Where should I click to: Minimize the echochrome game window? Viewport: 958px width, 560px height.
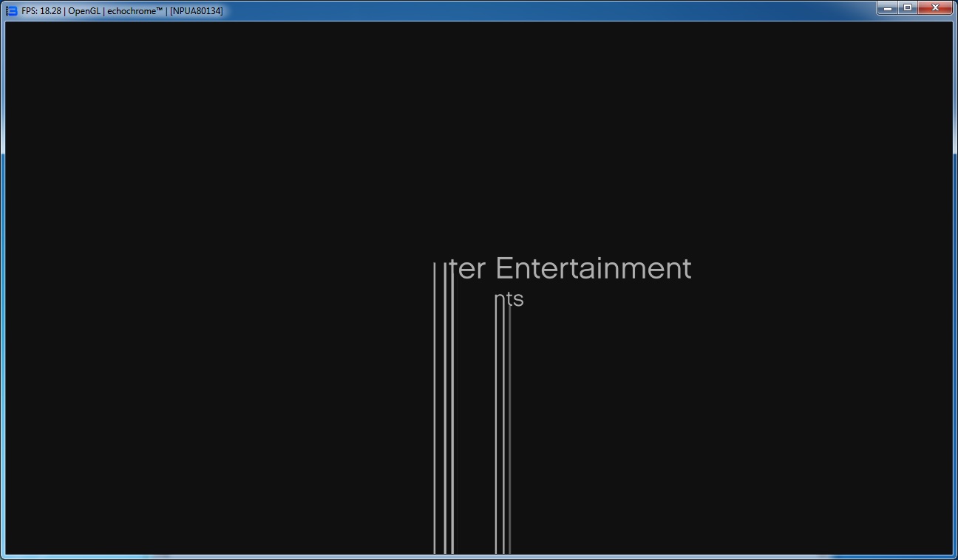tap(887, 8)
